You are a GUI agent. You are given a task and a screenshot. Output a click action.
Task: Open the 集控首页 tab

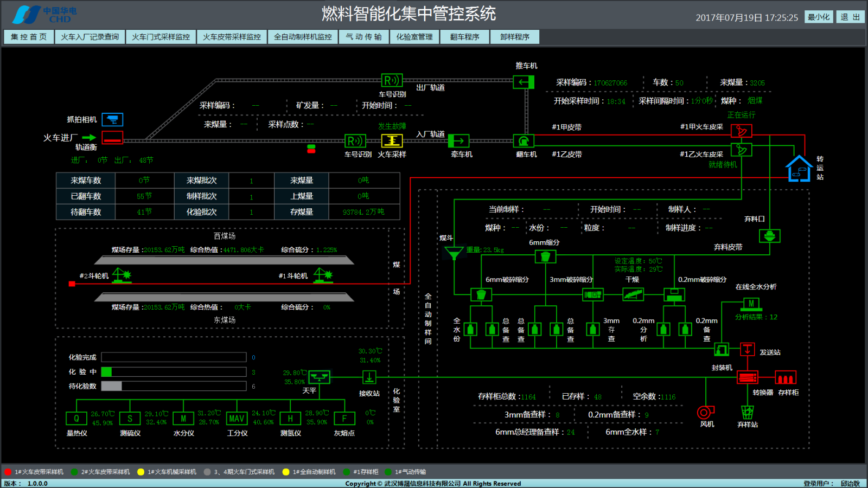(x=29, y=37)
